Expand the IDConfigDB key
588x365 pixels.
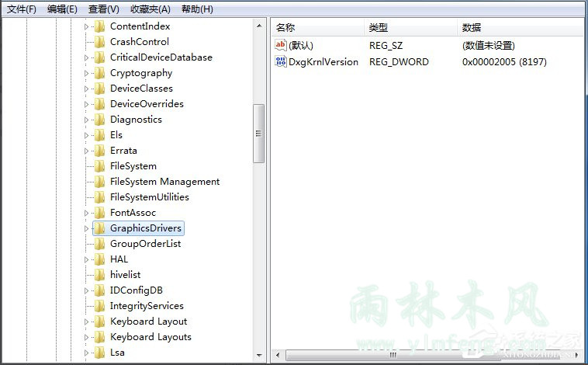pyautogui.click(x=86, y=290)
